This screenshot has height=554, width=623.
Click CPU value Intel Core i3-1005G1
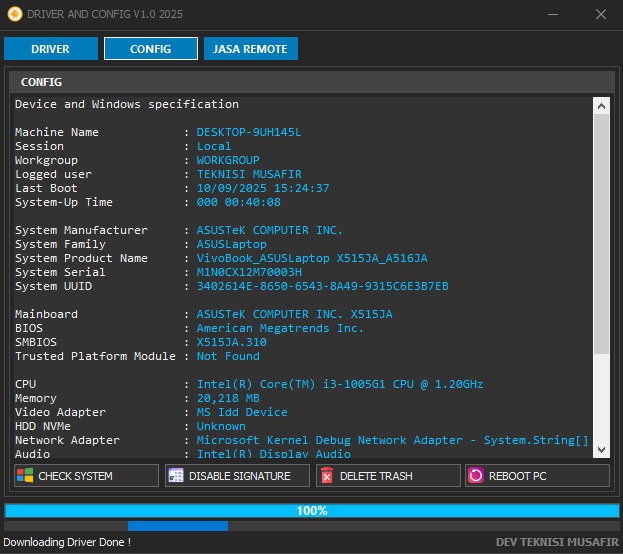coord(340,384)
